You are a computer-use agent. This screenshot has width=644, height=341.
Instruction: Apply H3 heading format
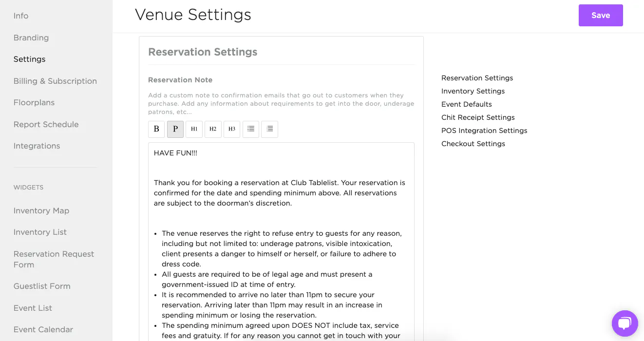(x=232, y=129)
